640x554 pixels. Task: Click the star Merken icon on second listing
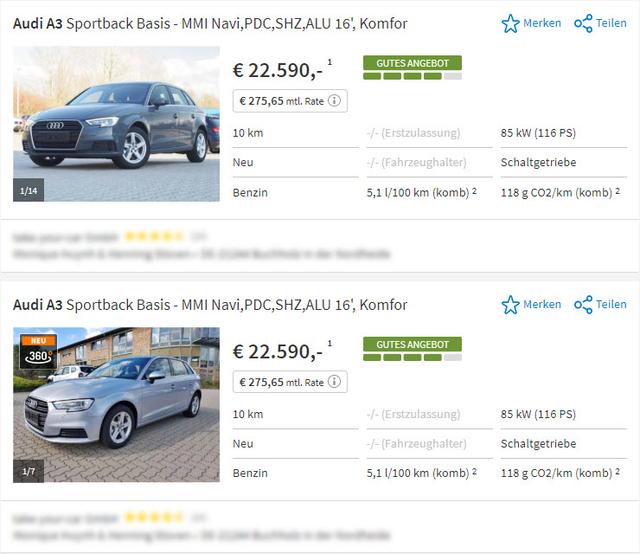511,304
